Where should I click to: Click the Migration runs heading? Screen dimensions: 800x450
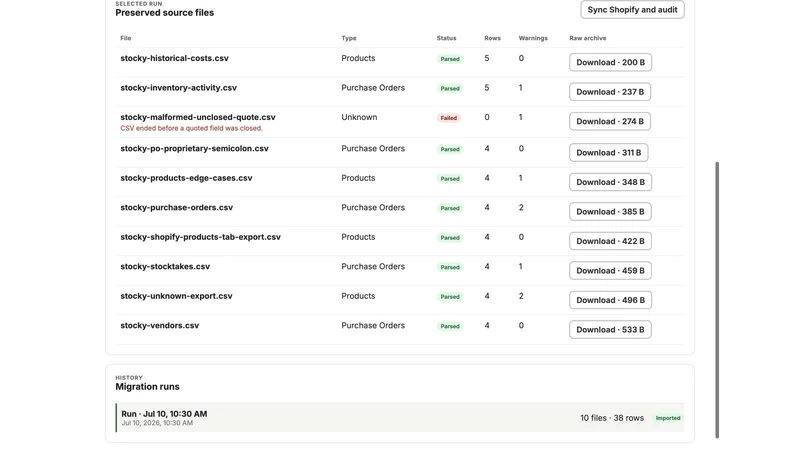click(x=147, y=387)
